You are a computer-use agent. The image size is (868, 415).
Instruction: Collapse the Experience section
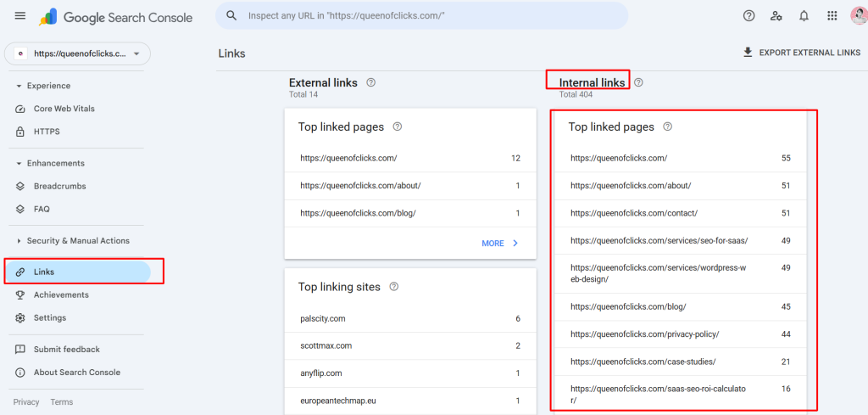(43, 86)
